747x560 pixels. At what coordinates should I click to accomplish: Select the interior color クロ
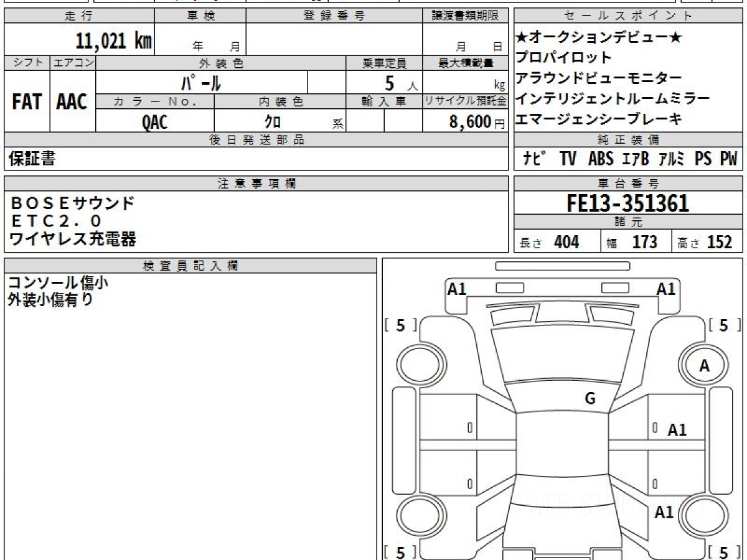coord(273,122)
